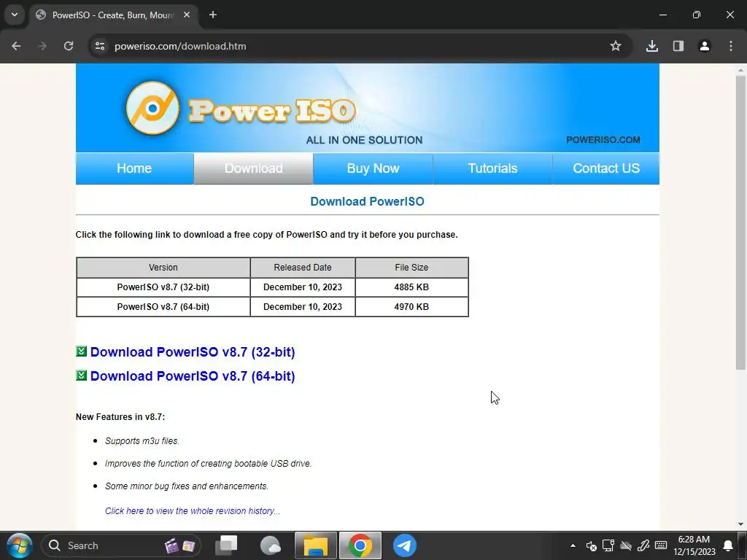
Task: Switch to Chrome on the taskbar
Action: (360, 545)
